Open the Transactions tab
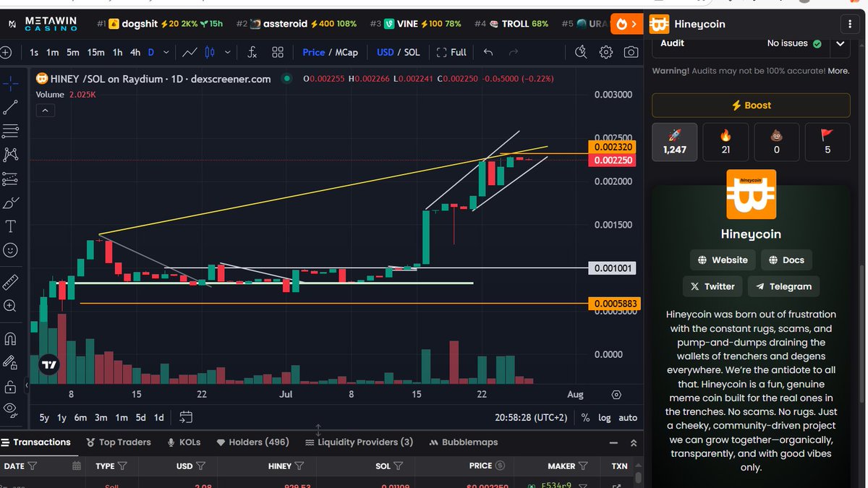The image size is (868, 488). click(36, 442)
